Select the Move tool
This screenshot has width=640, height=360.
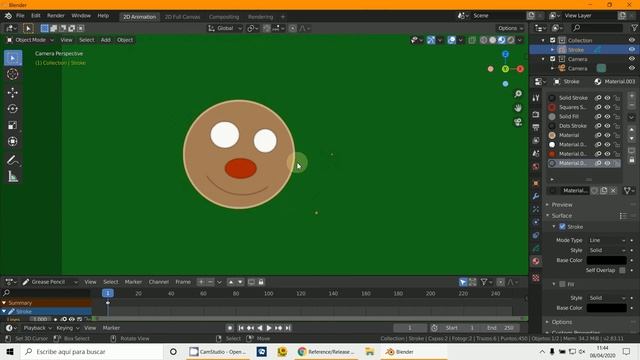click(13, 92)
